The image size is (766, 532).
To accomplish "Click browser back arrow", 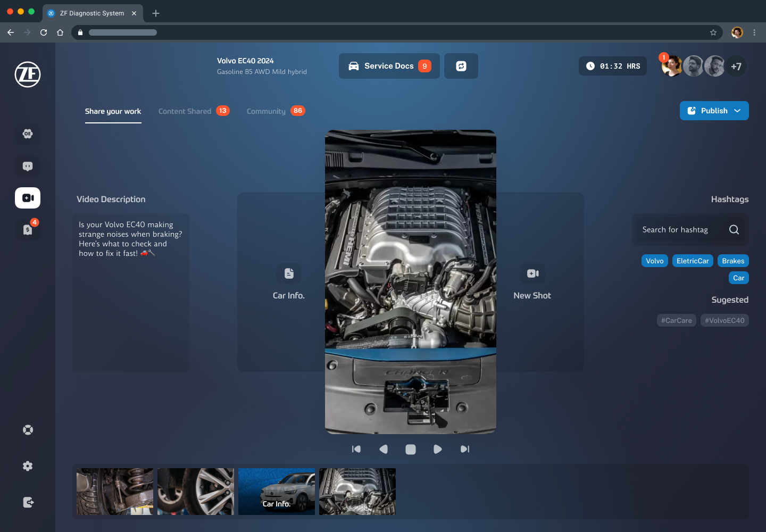I will (x=11, y=32).
